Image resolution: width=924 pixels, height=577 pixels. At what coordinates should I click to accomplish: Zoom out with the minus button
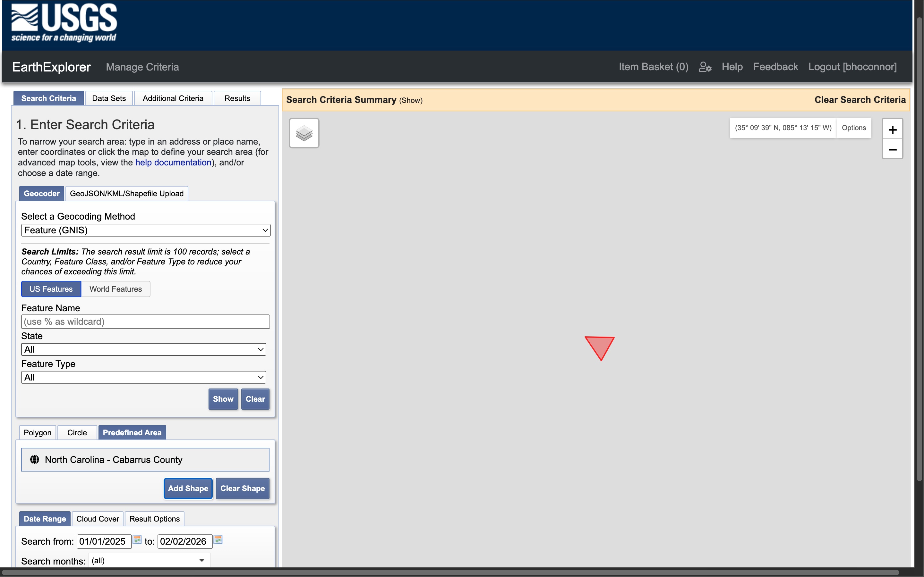(892, 150)
